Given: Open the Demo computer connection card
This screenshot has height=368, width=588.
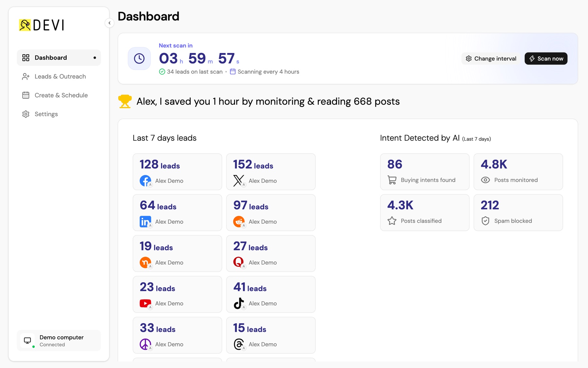Looking at the screenshot, I should pos(59,341).
